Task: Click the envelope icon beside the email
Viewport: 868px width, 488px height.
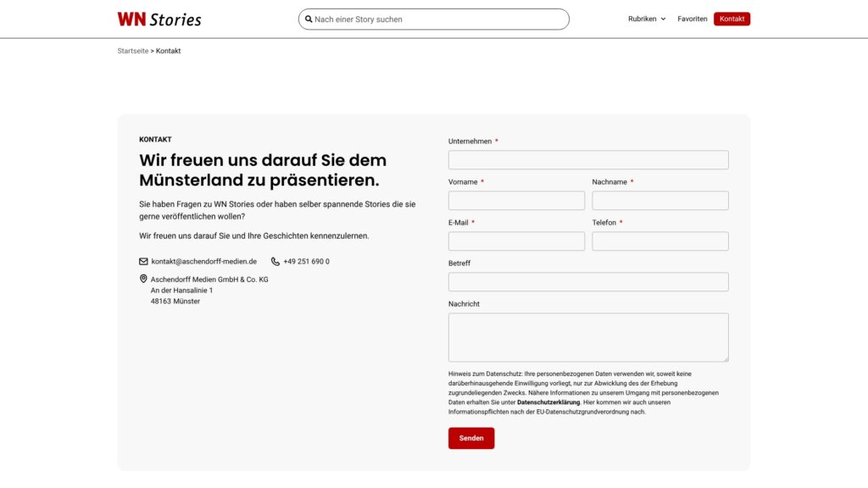Action: coord(142,261)
